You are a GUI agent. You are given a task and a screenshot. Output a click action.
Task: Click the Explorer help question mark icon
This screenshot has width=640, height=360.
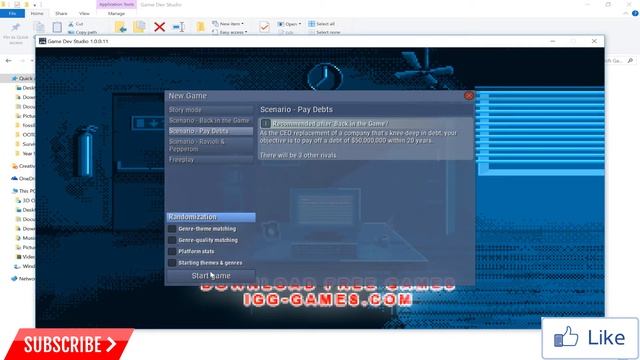pyautogui.click(x=635, y=13)
